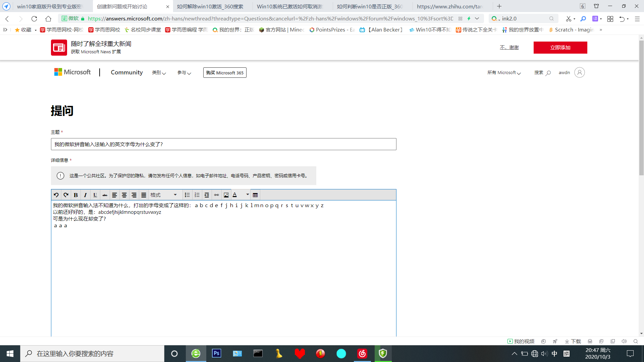Click into the 主题 subject input field
The height and width of the screenshot is (362, 644).
pyautogui.click(x=223, y=144)
